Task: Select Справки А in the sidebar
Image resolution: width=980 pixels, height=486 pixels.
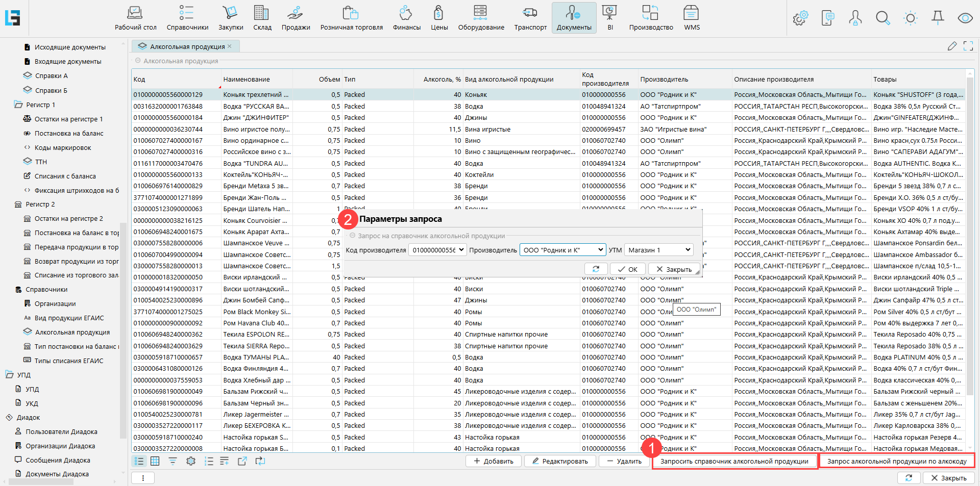Action: [51, 76]
